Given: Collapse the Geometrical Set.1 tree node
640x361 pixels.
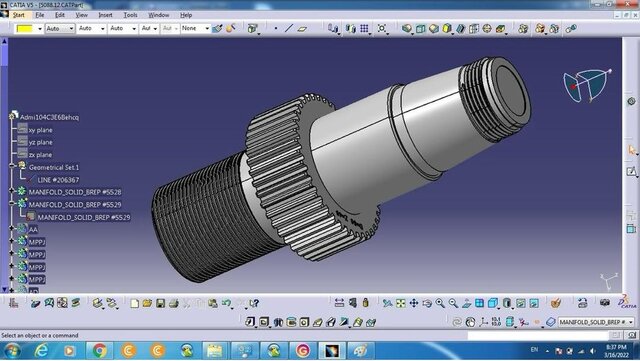Looking at the screenshot, I should 12,167.
